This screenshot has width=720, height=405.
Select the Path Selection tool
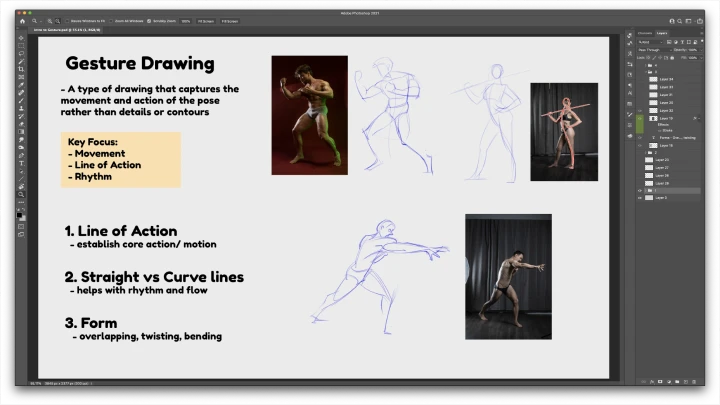[x=21, y=171]
